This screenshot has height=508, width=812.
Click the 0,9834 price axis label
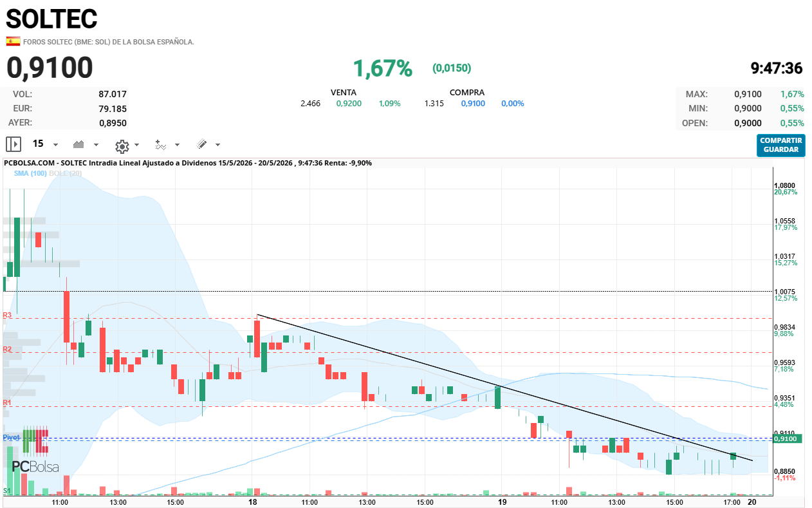point(784,327)
